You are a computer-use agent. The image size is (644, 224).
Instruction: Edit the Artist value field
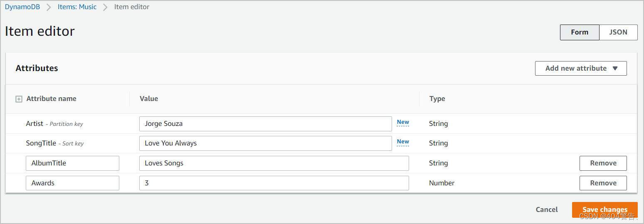265,123
